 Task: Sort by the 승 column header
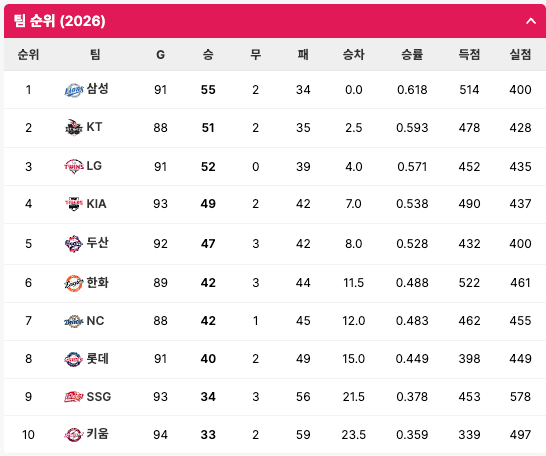[208, 55]
